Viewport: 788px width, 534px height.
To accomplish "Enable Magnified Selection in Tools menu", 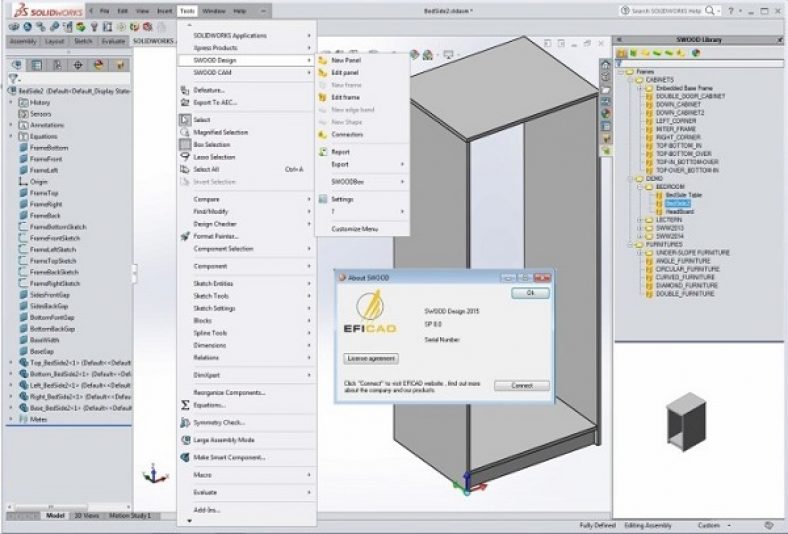I will click(221, 132).
